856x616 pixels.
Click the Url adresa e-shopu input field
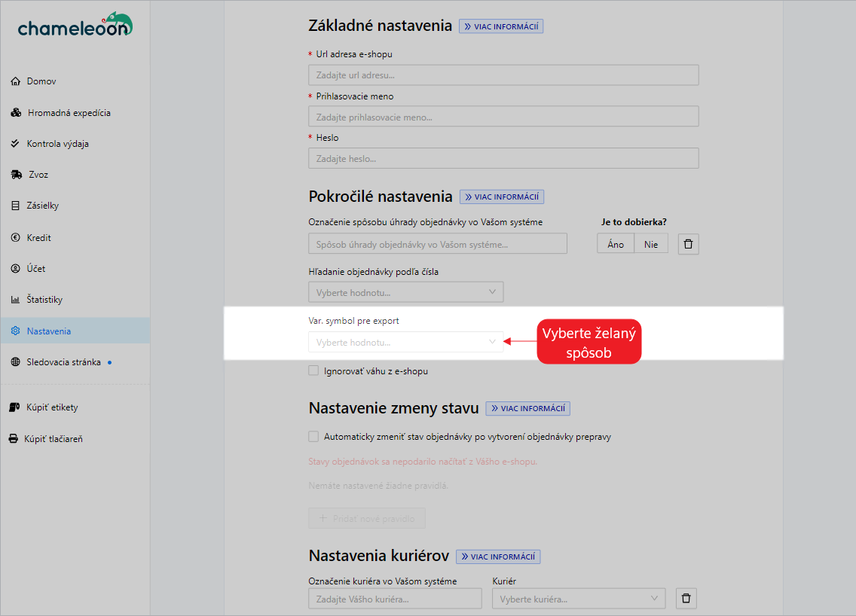click(x=503, y=75)
